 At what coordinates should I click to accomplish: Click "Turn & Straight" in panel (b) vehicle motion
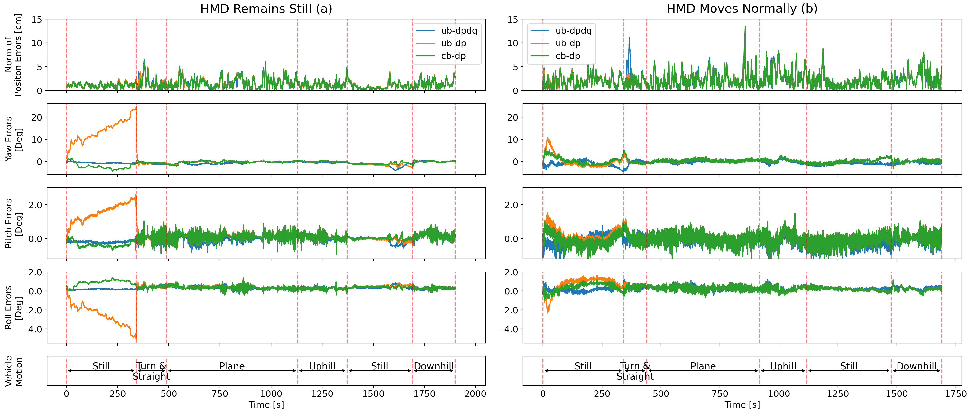click(x=635, y=371)
